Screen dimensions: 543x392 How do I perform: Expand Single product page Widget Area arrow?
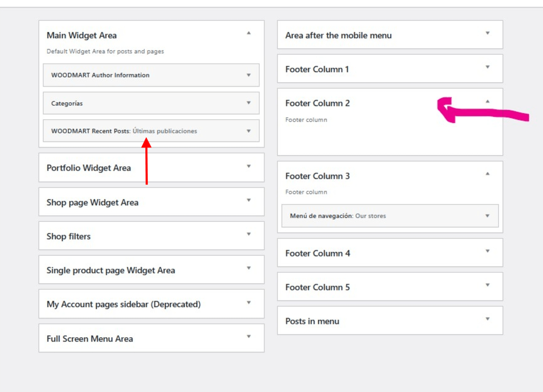249,268
